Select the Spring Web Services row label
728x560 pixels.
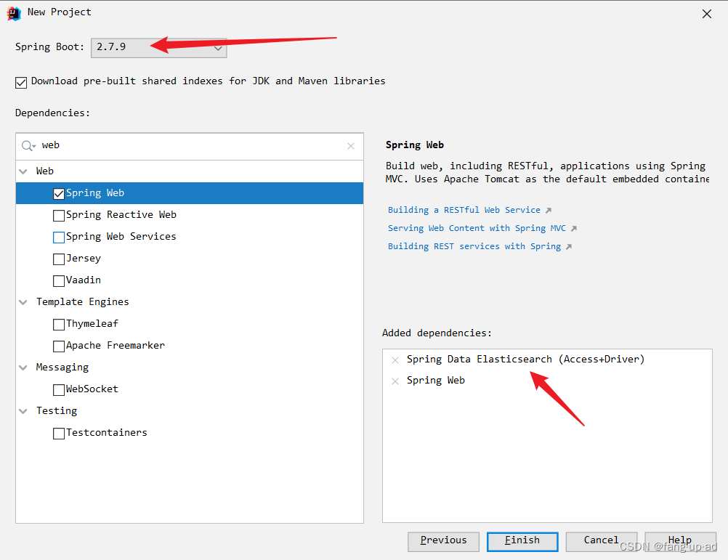[x=121, y=237]
